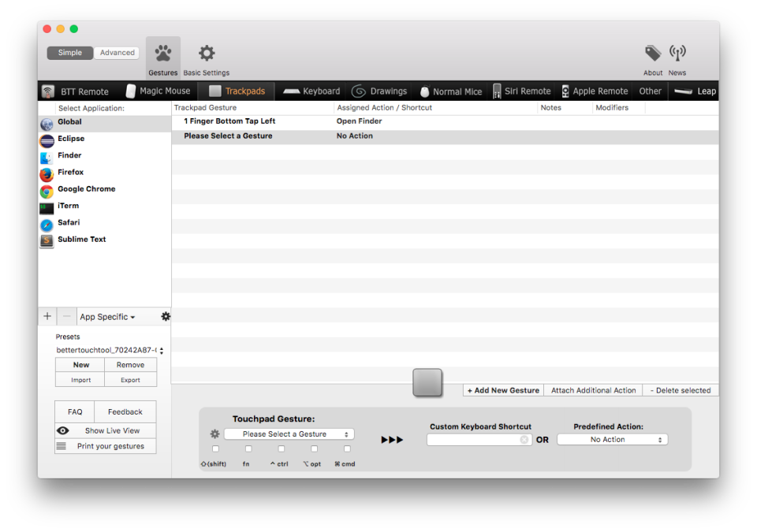757x532 pixels.
Task: Open the Gestures panel
Action: pos(162,53)
